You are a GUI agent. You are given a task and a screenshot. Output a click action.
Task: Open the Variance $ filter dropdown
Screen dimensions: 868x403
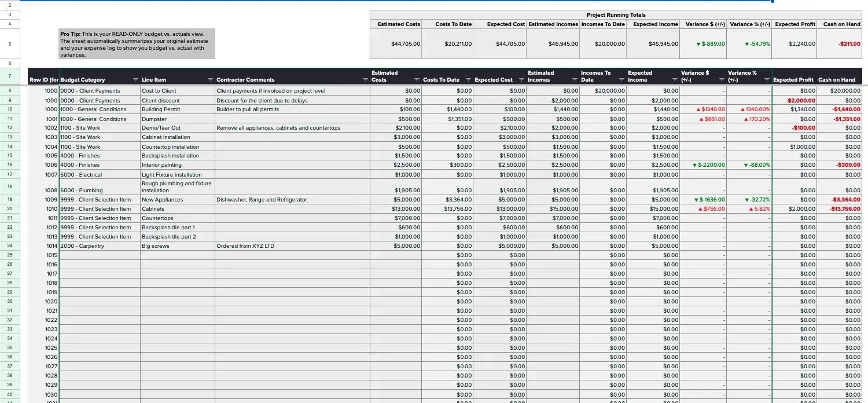click(x=722, y=80)
